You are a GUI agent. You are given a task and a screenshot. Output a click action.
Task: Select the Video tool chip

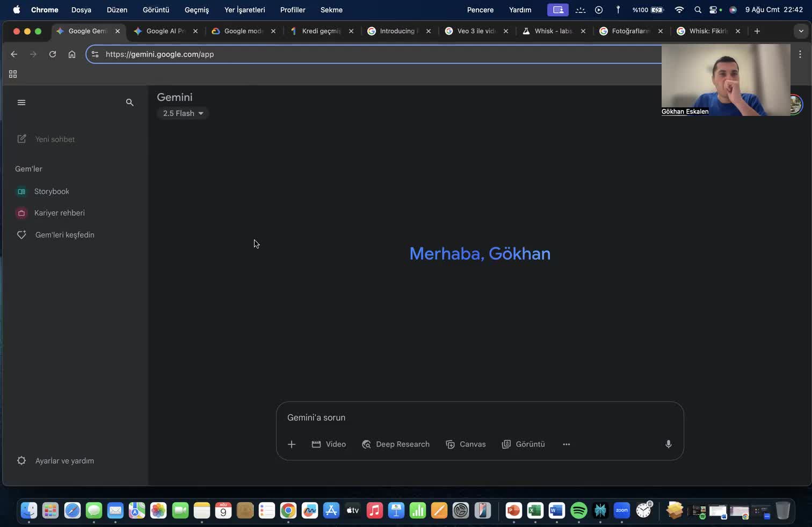[x=329, y=444]
